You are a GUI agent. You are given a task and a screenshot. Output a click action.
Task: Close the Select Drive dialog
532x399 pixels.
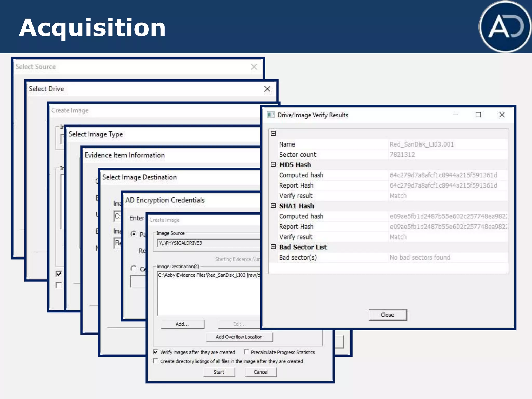pyautogui.click(x=267, y=89)
